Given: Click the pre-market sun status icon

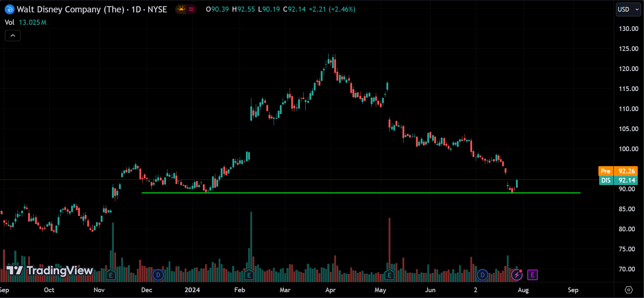Looking at the screenshot, I should click(181, 9).
